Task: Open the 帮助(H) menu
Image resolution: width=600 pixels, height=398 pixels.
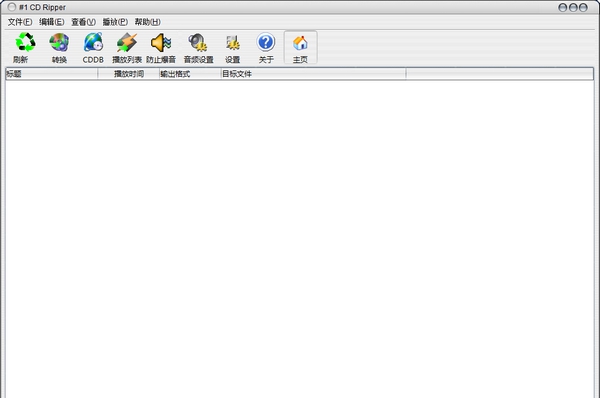Action: [147, 22]
